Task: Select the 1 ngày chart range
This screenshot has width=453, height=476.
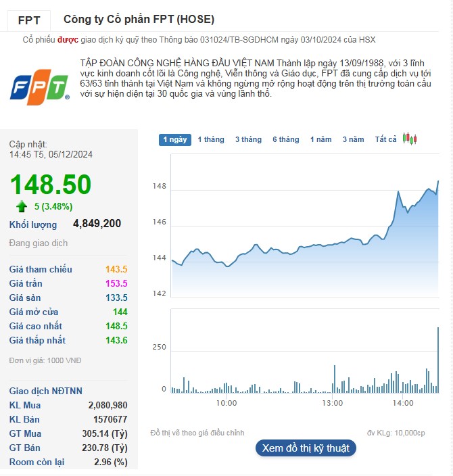Action: pos(175,139)
